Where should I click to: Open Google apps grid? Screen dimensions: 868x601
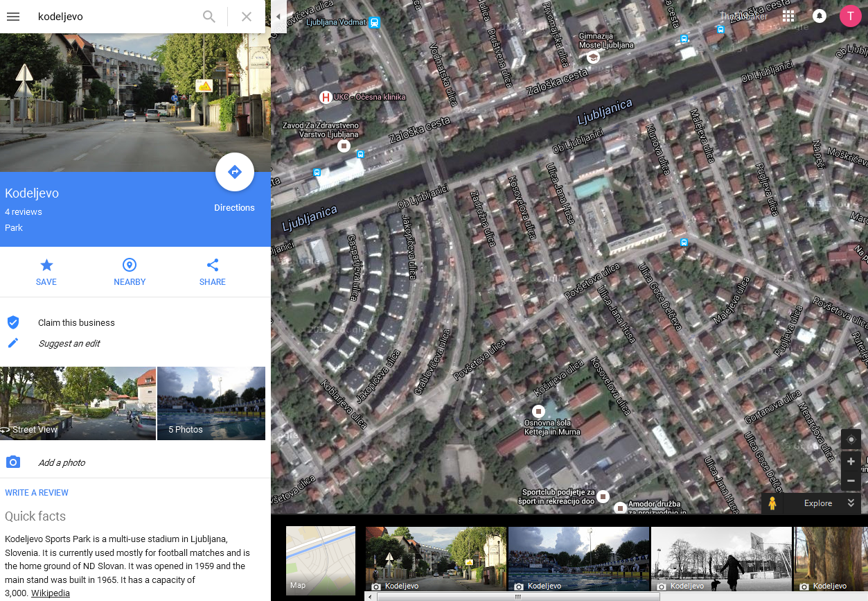click(788, 16)
